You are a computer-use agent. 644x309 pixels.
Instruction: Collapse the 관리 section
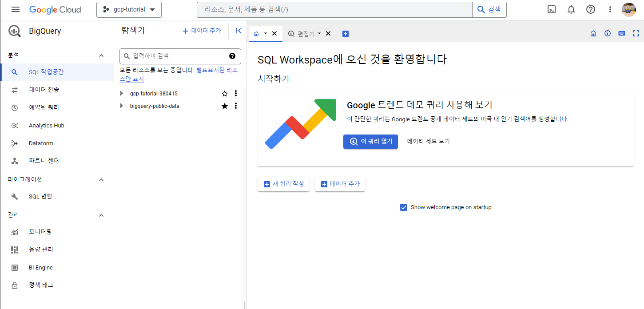tap(101, 215)
